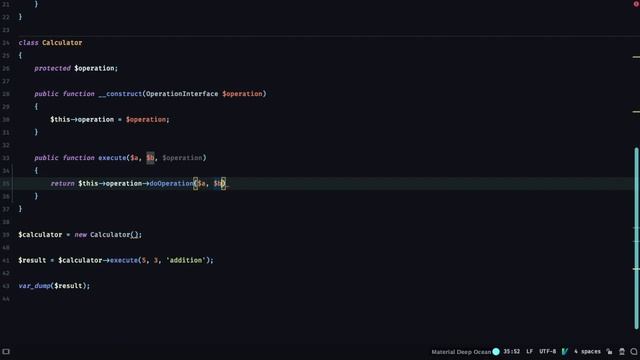Click 'execute' in the function declaration
640x360 pixels.
tap(112, 158)
